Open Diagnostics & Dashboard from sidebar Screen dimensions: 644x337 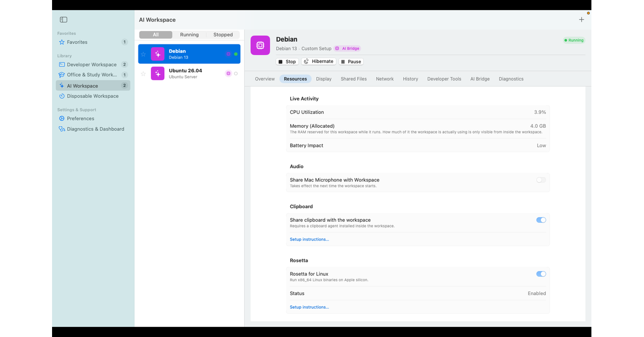pos(93,129)
